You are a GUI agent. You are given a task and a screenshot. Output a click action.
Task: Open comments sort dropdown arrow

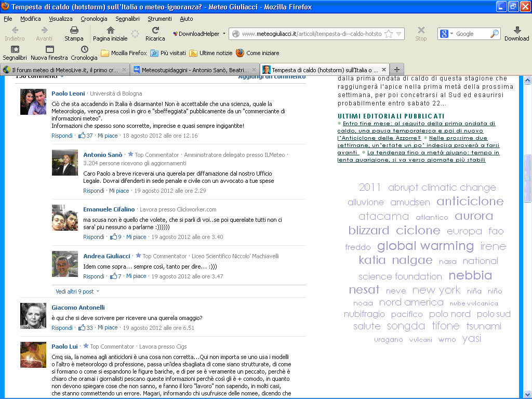[x=62, y=77]
